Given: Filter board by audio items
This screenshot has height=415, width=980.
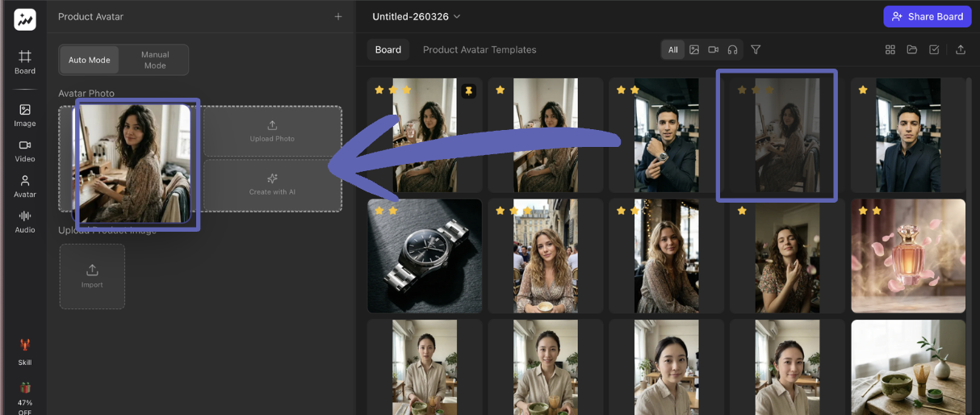Looking at the screenshot, I should pos(733,50).
